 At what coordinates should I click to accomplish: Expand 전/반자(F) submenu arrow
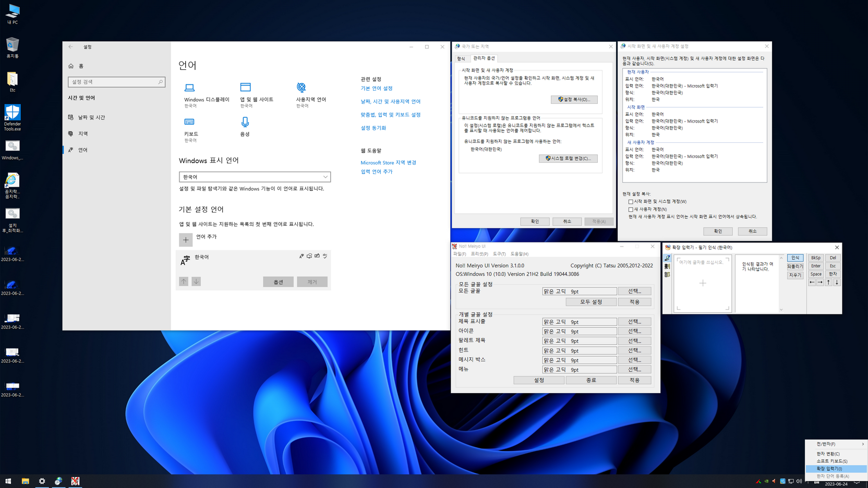[x=862, y=444]
